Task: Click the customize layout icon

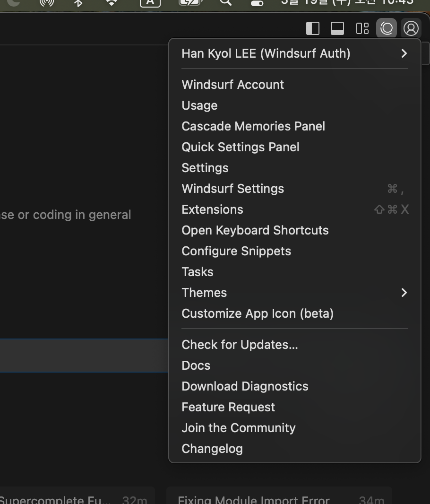Action: click(x=362, y=28)
